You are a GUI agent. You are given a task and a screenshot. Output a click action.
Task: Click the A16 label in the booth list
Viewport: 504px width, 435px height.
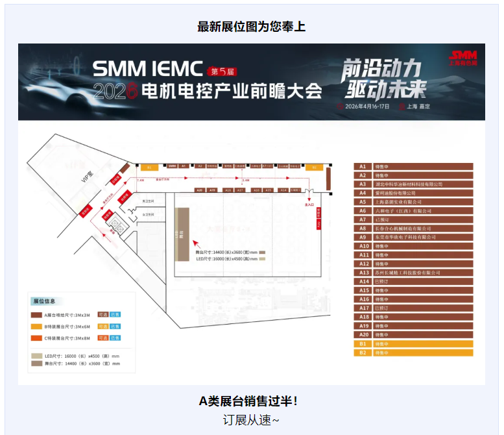click(364, 299)
